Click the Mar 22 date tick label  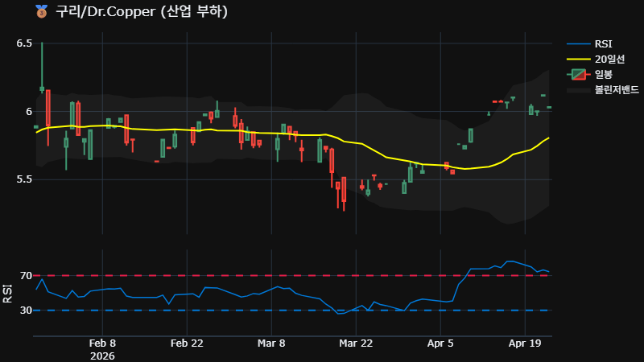356,343
